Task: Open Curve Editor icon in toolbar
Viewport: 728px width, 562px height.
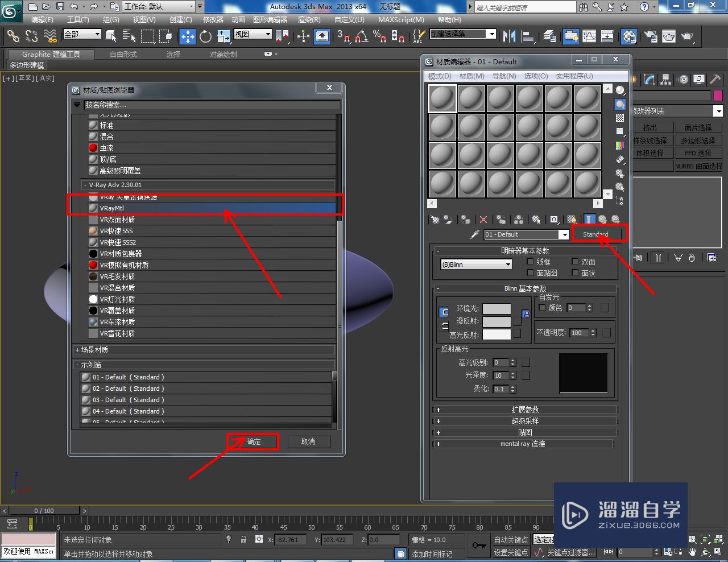Action: pyautogui.click(x=589, y=36)
